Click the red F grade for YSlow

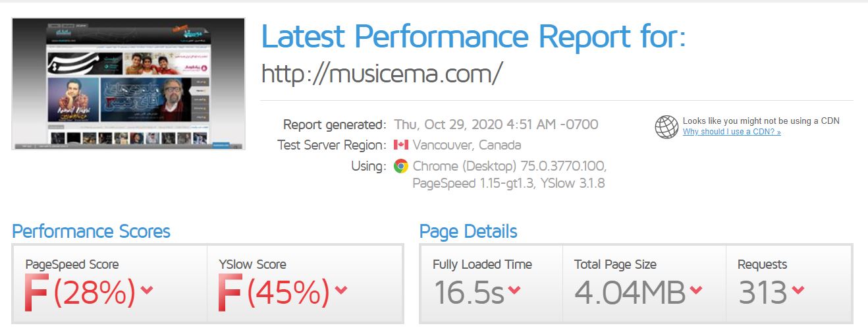point(230,293)
